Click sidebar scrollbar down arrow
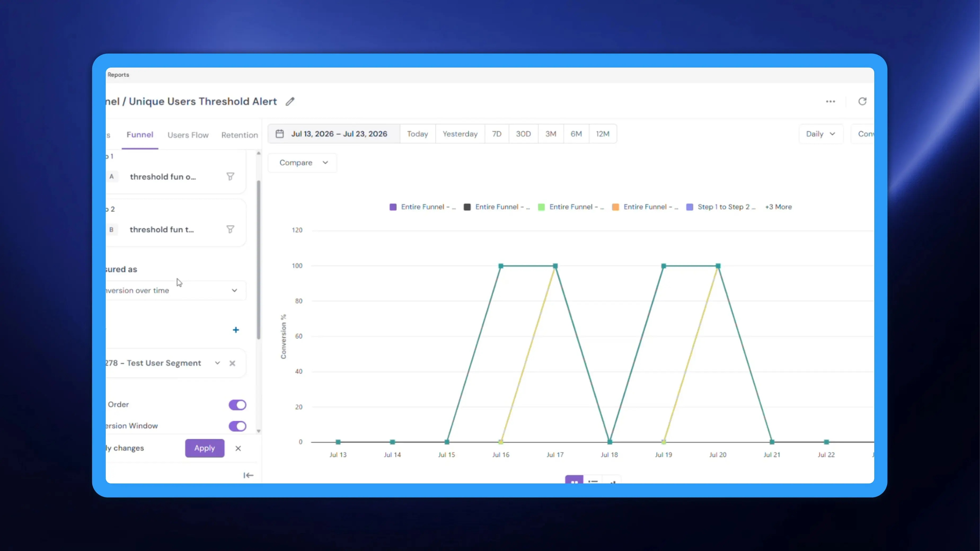This screenshot has width=980, height=551. click(x=259, y=431)
